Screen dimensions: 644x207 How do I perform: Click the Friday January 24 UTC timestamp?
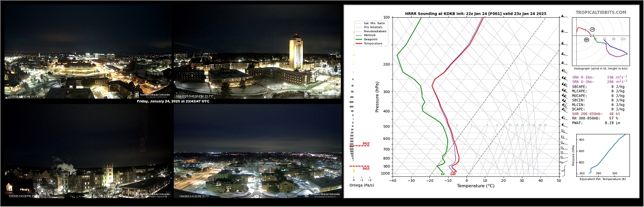tap(173, 101)
